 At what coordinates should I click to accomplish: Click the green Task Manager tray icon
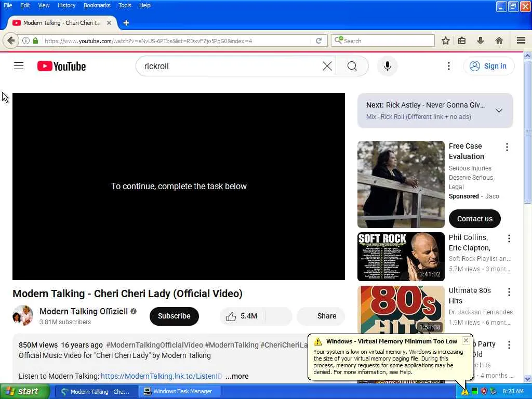pyautogui.click(x=475, y=392)
